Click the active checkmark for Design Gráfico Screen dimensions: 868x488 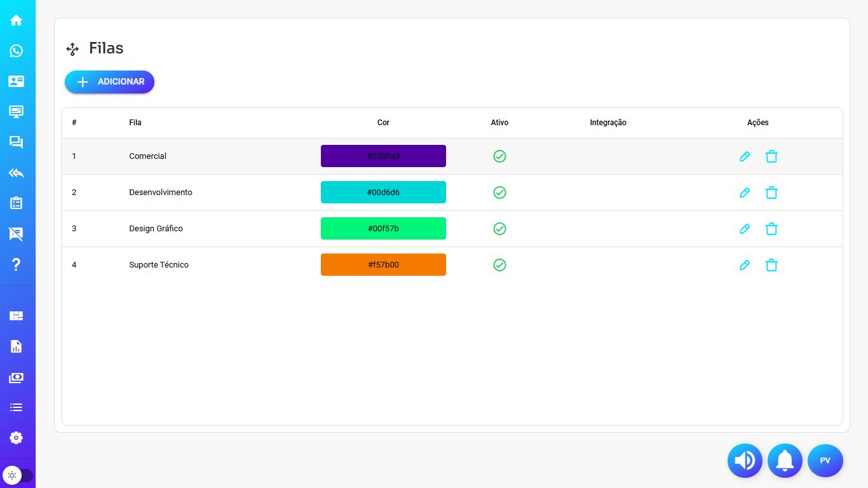pyautogui.click(x=499, y=229)
